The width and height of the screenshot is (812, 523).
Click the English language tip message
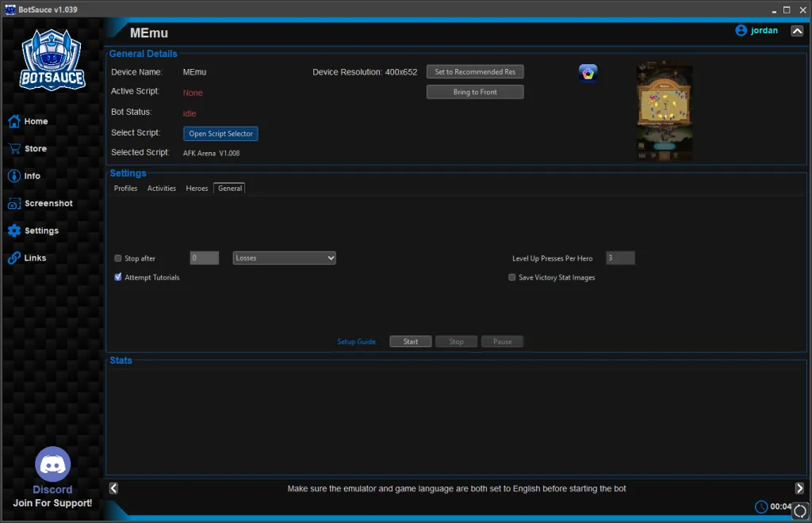[x=456, y=488]
